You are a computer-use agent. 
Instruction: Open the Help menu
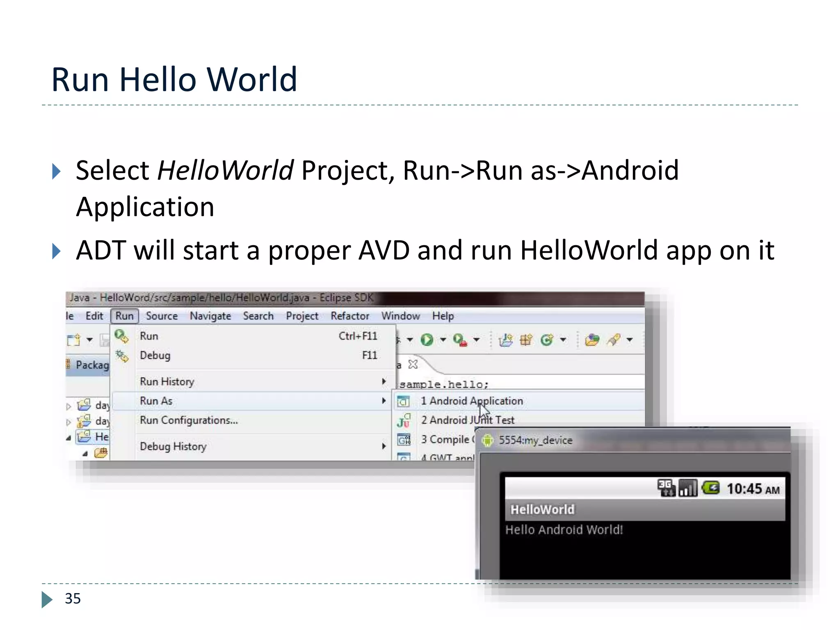(443, 316)
